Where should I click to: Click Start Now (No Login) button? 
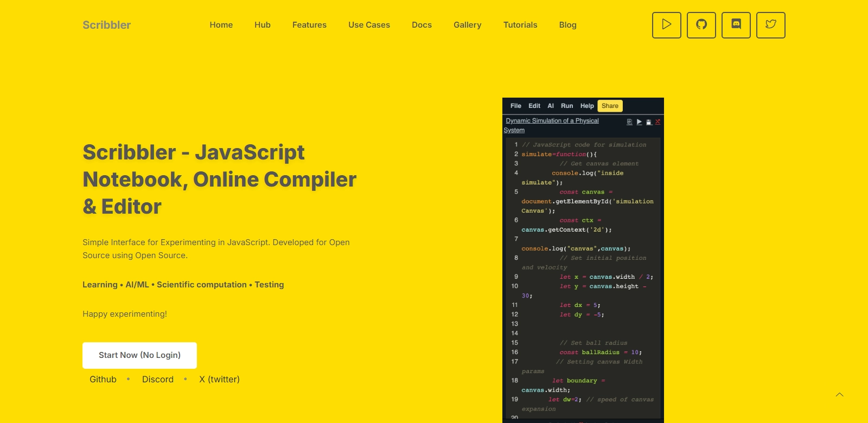(139, 355)
